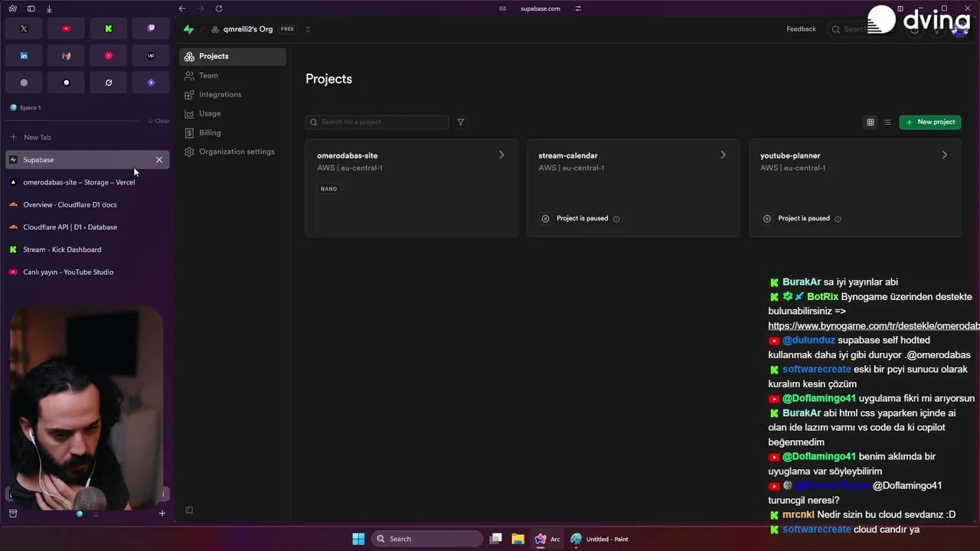Open the LinkedIn favorite tile
The height and width of the screenshot is (551, 980).
pos(24,56)
